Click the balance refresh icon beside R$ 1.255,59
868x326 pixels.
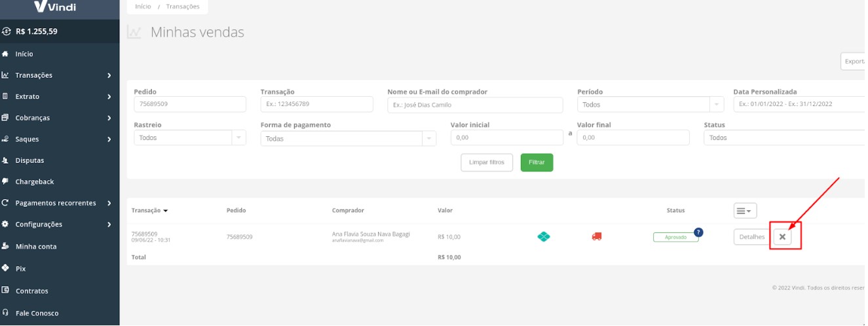pos(7,31)
